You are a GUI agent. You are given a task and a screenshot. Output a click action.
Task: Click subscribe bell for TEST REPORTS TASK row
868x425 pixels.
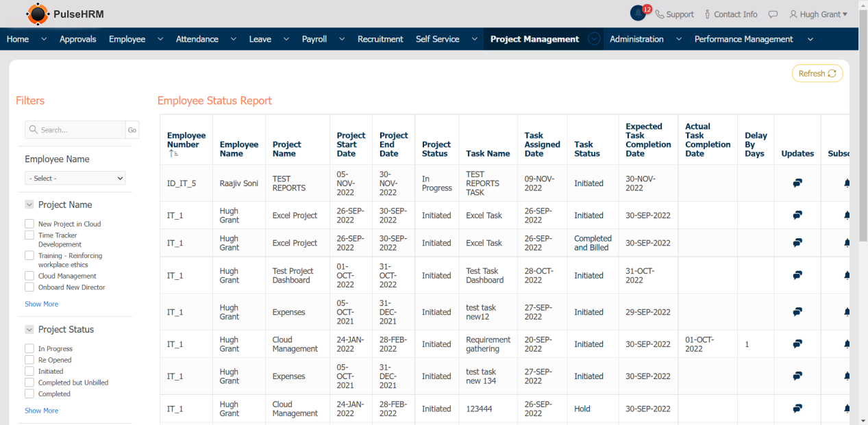(847, 183)
